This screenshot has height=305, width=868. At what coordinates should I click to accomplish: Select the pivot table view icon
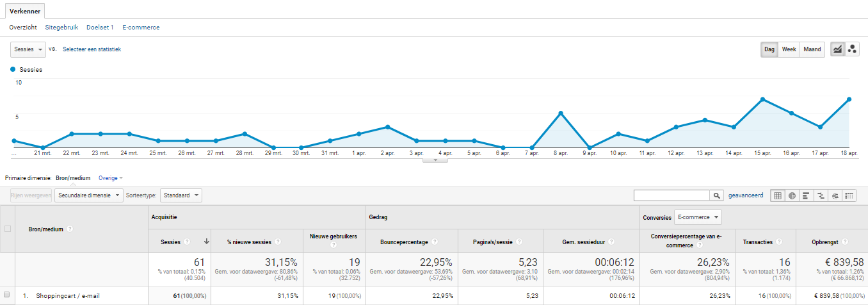(x=849, y=195)
